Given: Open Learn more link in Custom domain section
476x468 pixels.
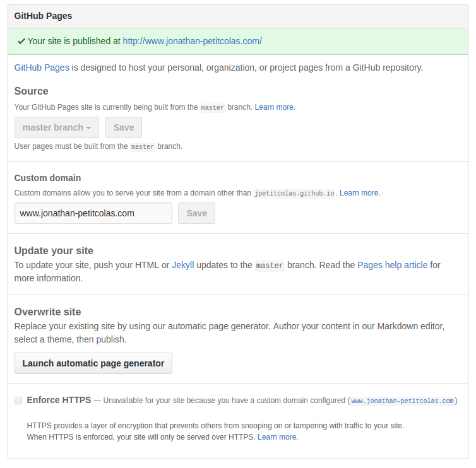Looking at the screenshot, I should 359,193.
